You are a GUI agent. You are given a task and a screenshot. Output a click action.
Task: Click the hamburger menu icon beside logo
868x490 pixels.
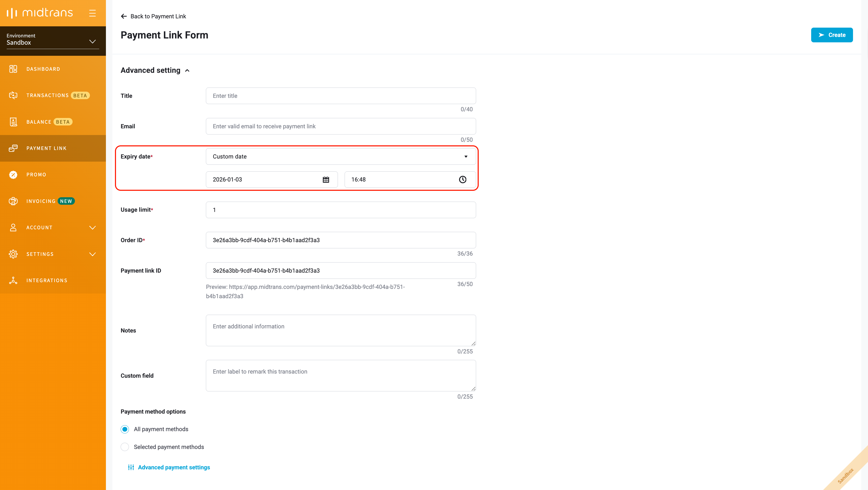(92, 13)
